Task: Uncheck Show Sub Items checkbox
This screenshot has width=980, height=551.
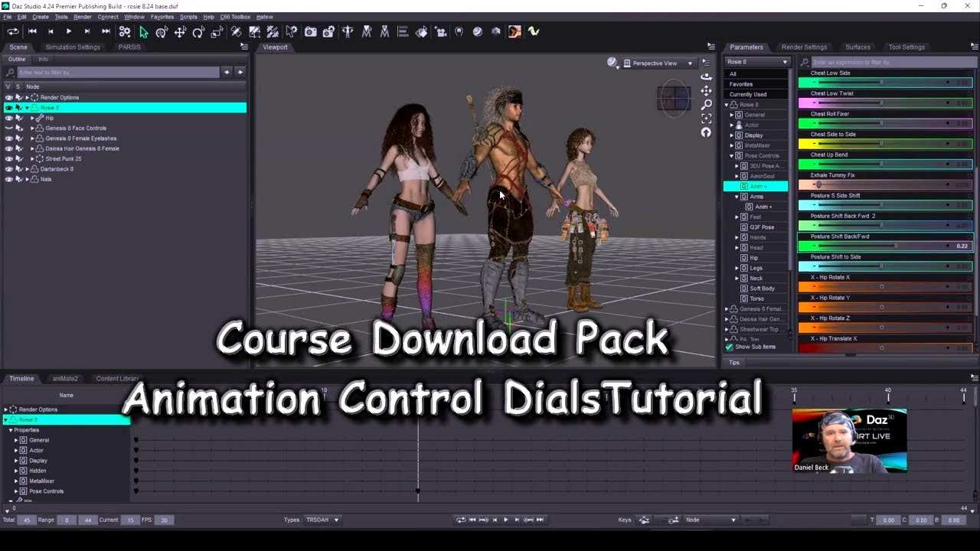Action: tap(729, 347)
